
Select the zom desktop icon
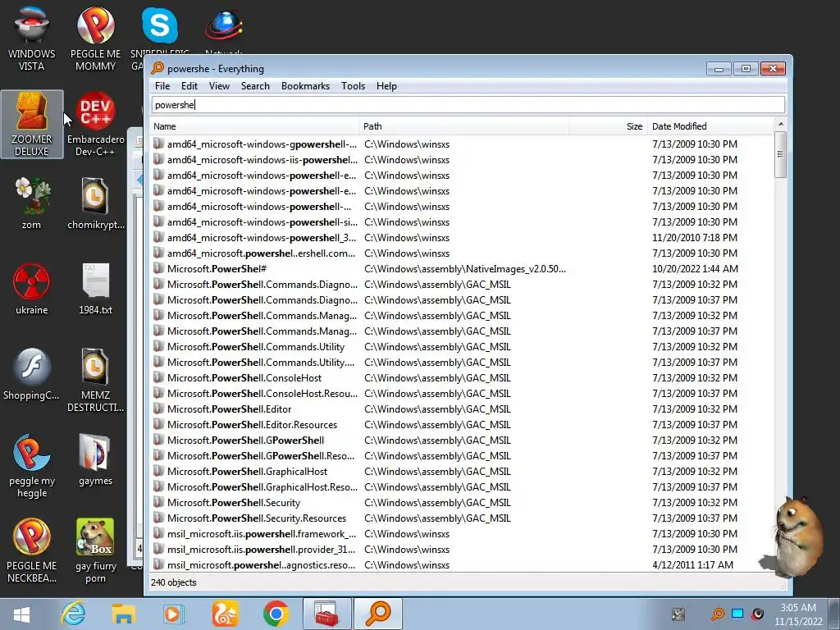pos(32,204)
